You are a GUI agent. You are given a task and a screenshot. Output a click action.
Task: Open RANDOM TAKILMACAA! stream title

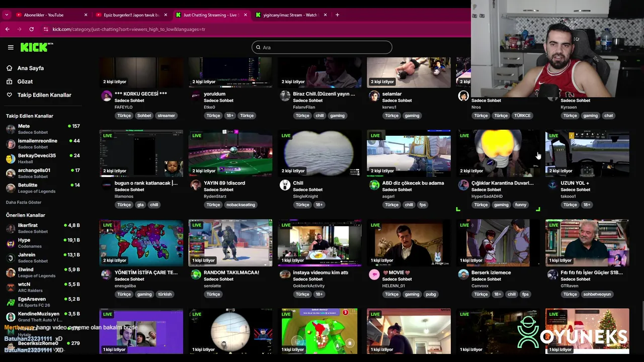point(231,273)
